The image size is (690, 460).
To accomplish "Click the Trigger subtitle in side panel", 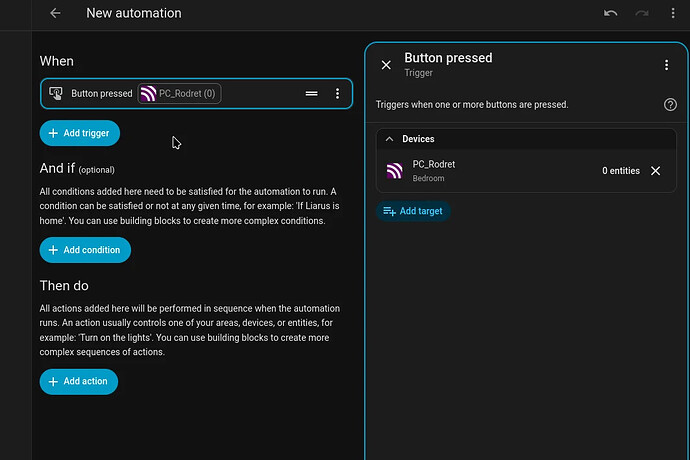I will point(418,73).
